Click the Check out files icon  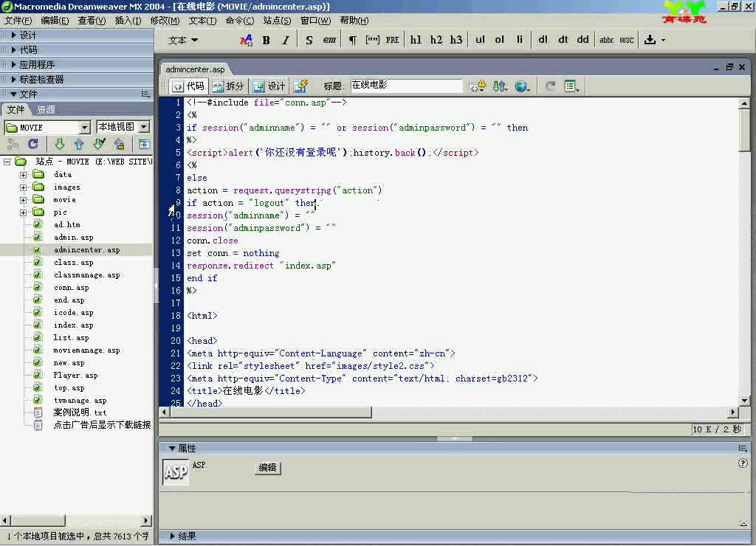coord(99,144)
